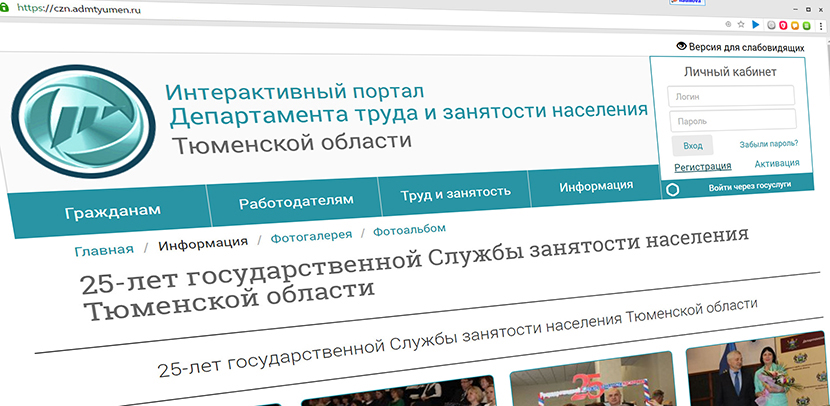This screenshot has height=406, width=830.
Task: Focus the 'Пароль' input field
Action: (x=733, y=120)
